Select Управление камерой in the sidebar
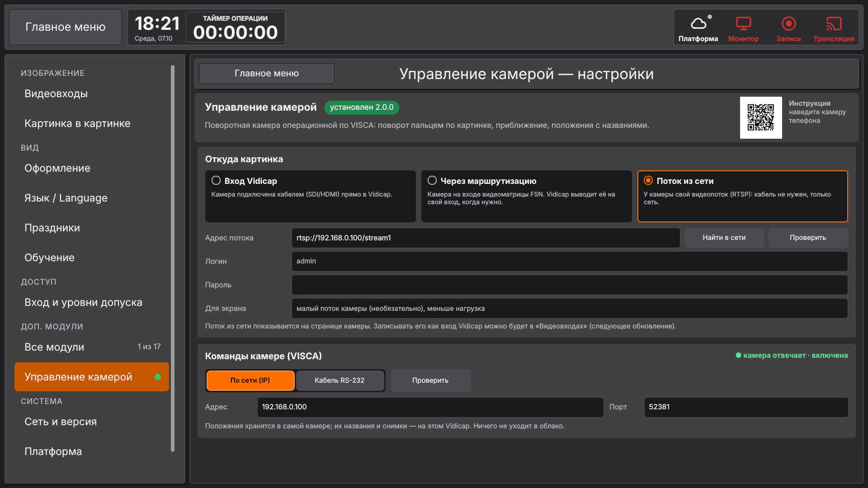This screenshot has height=488, width=868. tap(91, 377)
